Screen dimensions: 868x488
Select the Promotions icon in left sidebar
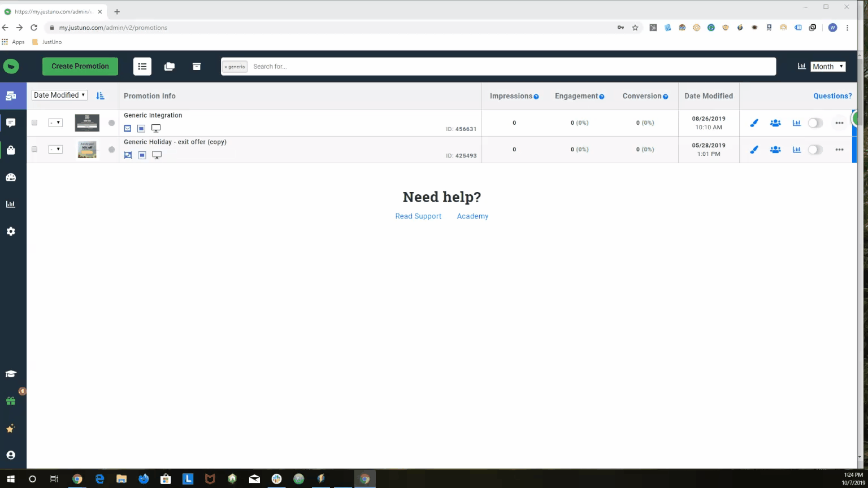click(11, 95)
